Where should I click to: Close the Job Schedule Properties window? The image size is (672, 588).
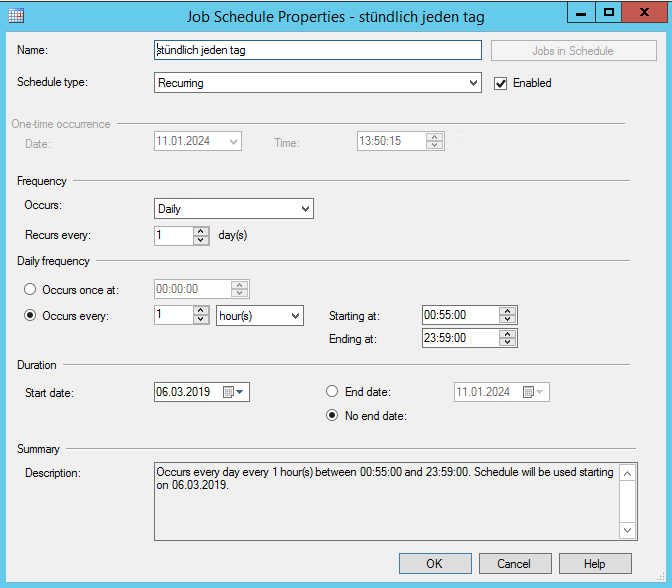(x=644, y=12)
